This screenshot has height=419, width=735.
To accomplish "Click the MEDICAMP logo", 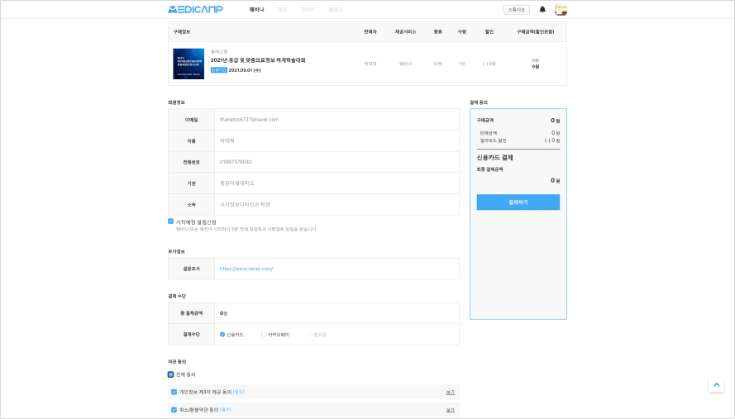I will [x=195, y=9].
